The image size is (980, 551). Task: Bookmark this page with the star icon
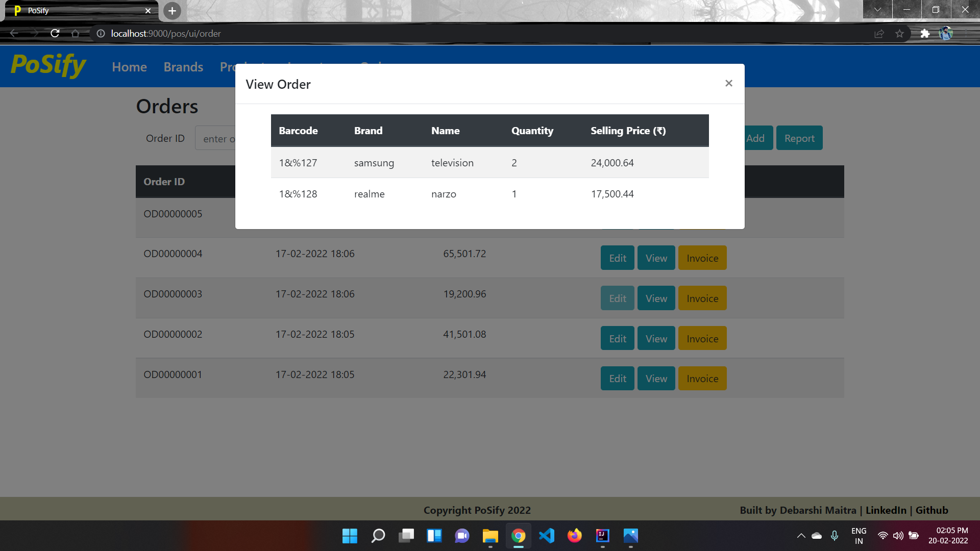899,34
